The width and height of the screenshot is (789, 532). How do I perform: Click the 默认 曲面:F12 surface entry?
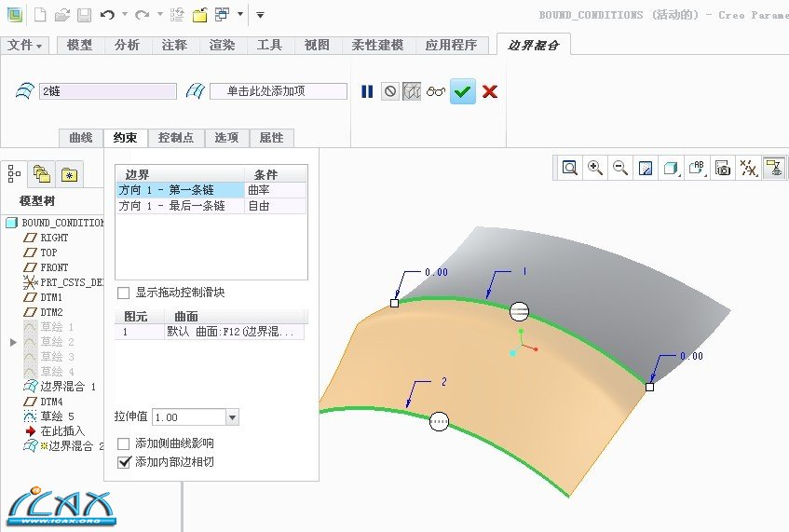click(x=234, y=332)
